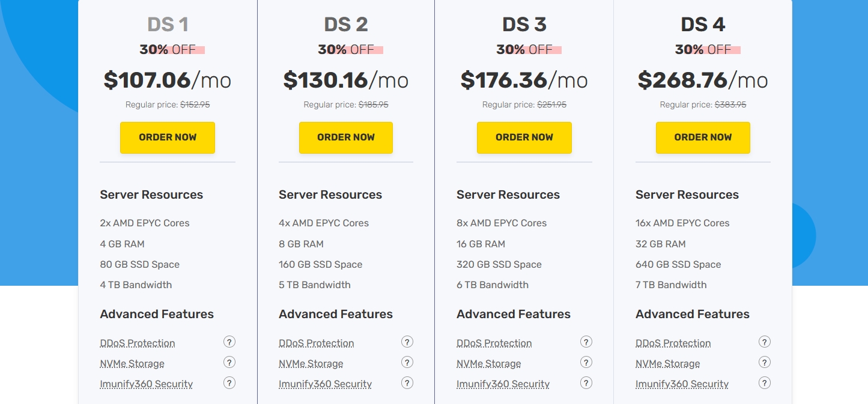The height and width of the screenshot is (404, 868).
Task: Click DS 4 NVMe Storage help icon
Action: click(x=764, y=363)
